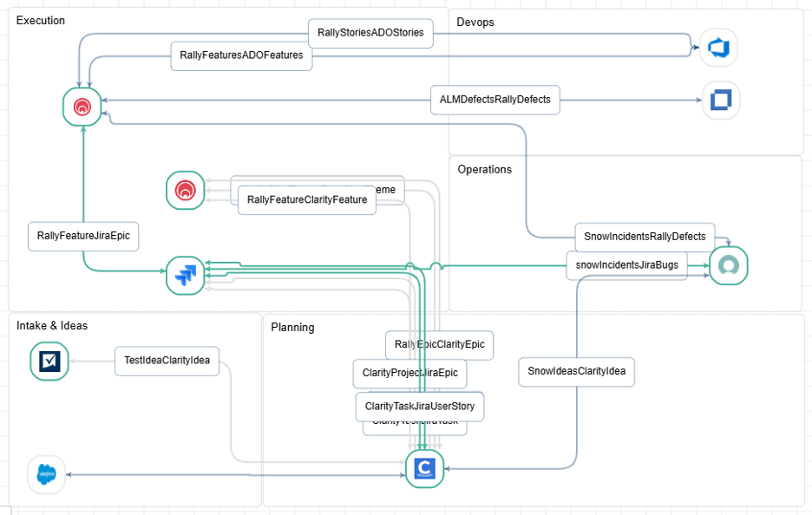
Task: Select the SnowIncidentsRallyDefects label
Action: (x=645, y=237)
